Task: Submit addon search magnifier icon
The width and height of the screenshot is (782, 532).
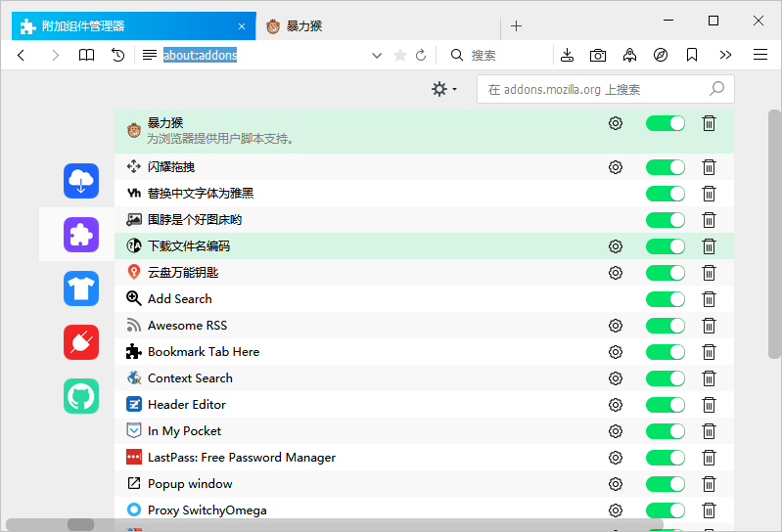Action: tap(716, 89)
